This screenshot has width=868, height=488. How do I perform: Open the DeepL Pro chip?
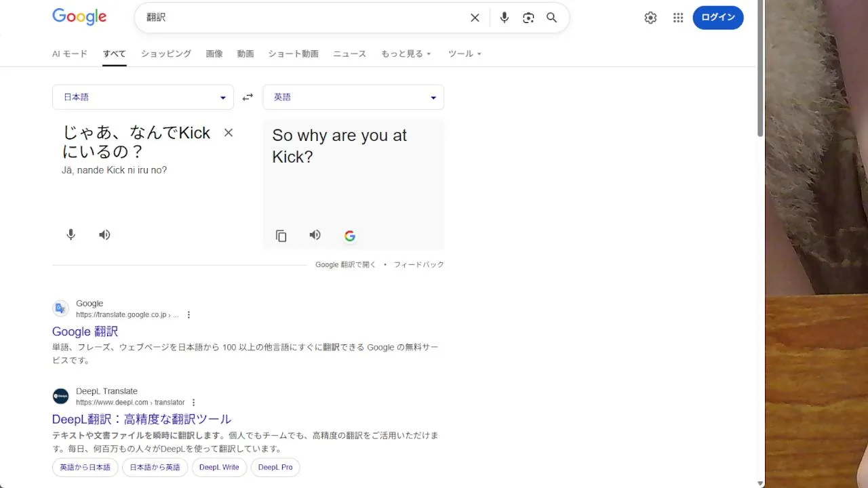(275, 468)
